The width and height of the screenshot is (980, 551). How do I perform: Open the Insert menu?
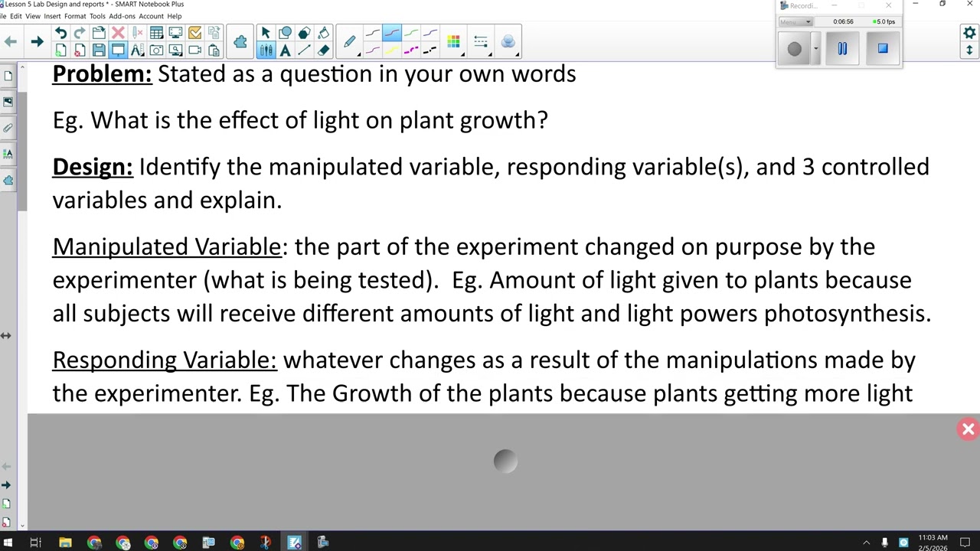tap(52, 16)
